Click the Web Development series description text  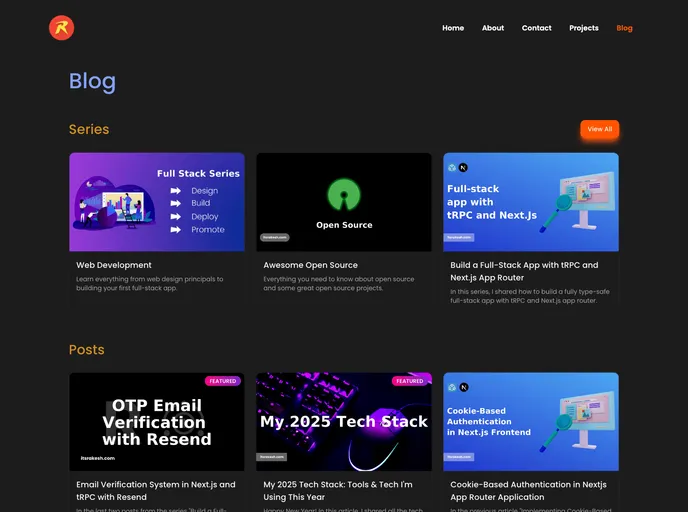pos(150,283)
